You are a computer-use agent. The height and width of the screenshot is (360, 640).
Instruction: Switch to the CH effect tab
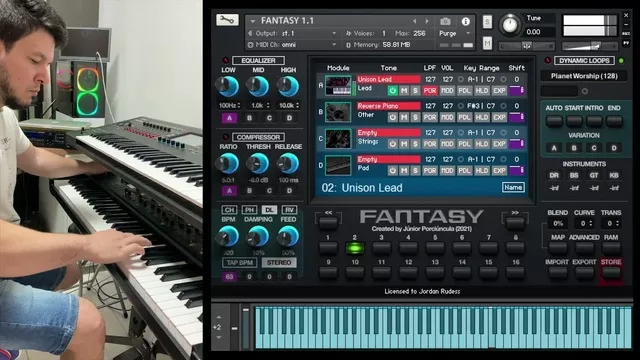[229, 209]
